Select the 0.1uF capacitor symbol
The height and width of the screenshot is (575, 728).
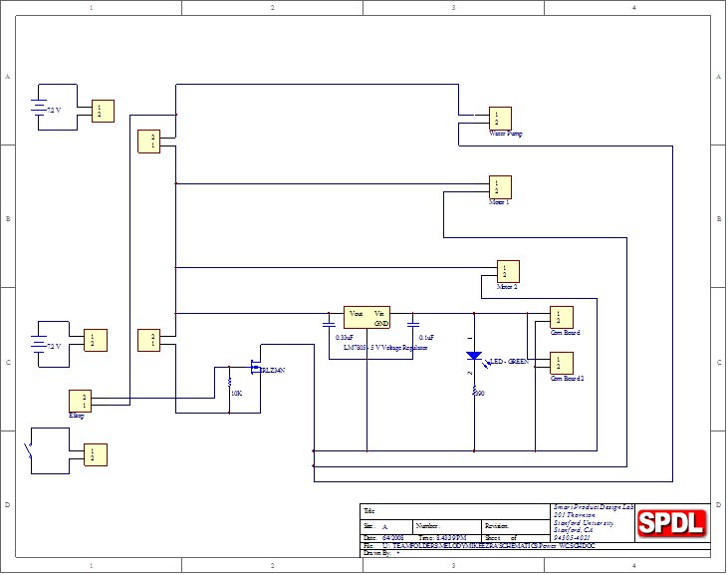coord(413,323)
